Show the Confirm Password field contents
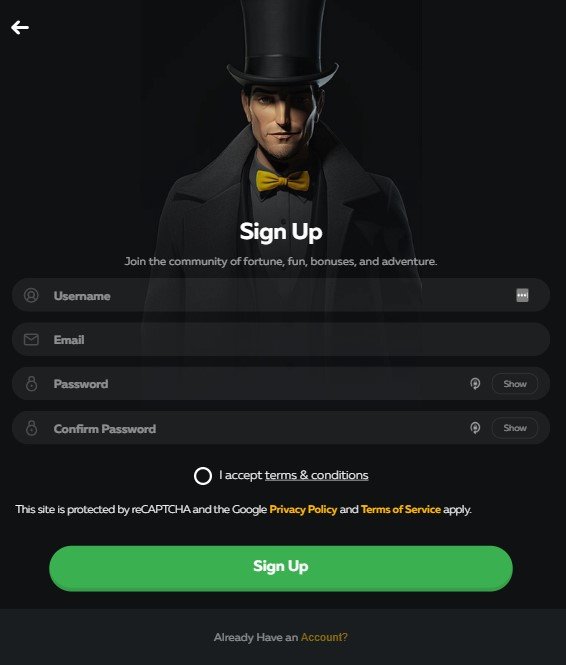Viewport: 566px width, 665px height. 515,428
